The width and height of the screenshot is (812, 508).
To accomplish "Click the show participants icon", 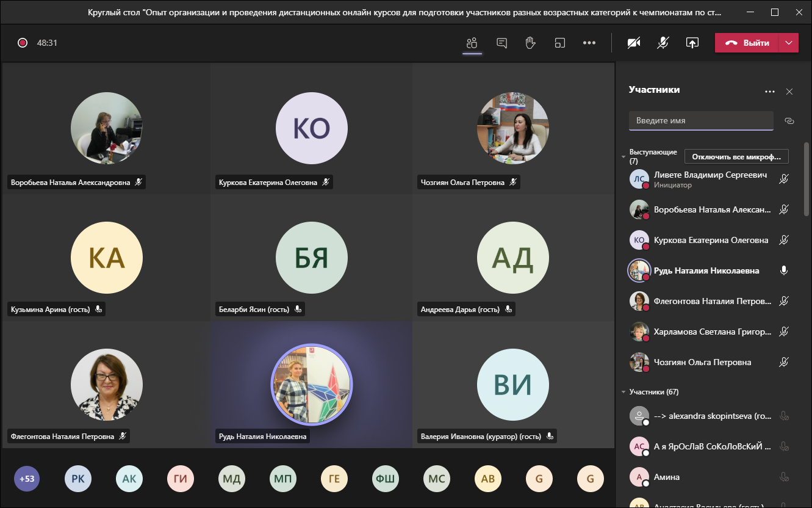I will click(472, 43).
